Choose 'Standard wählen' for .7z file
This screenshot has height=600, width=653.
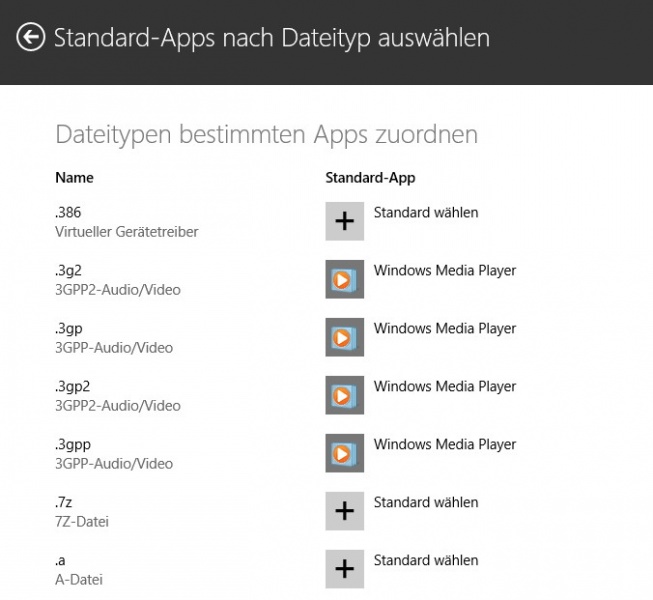coord(426,502)
